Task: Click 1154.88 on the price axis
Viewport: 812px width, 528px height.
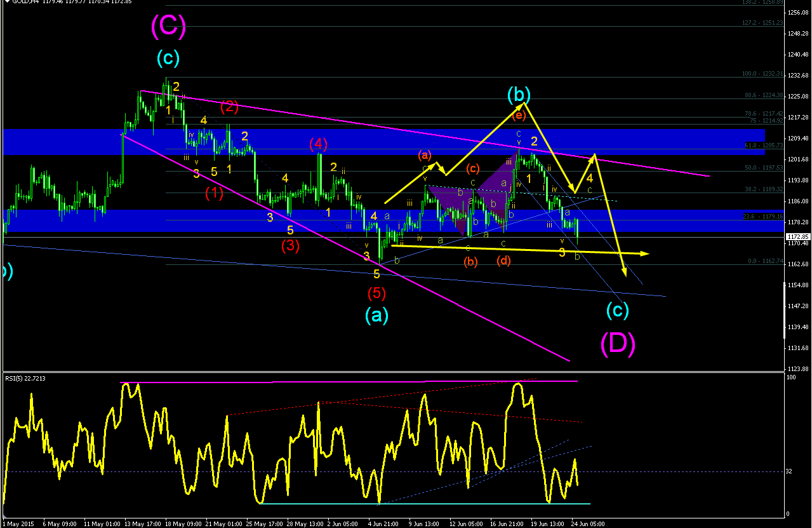Action: tap(798, 285)
